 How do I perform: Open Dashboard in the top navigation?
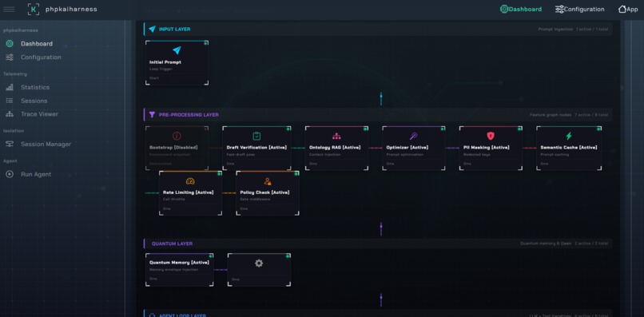(521, 9)
